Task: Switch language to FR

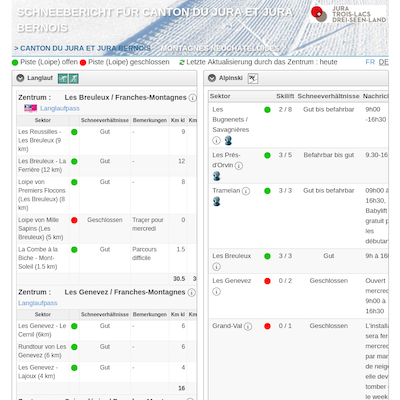Action: (x=370, y=62)
